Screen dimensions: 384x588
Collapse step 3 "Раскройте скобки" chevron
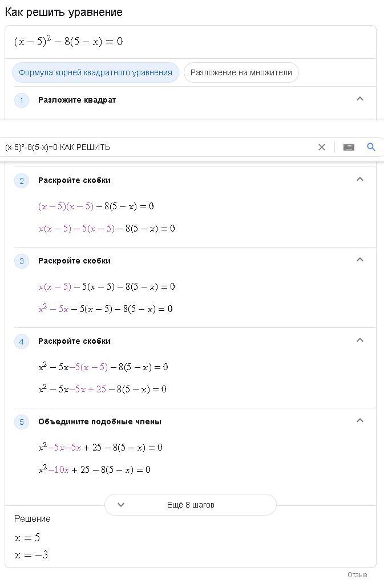[x=360, y=259]
